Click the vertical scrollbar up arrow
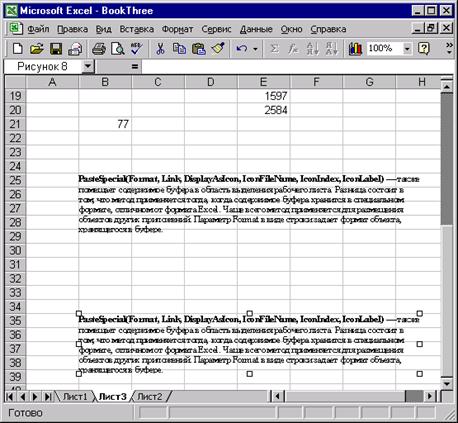 tap(447, 87)
